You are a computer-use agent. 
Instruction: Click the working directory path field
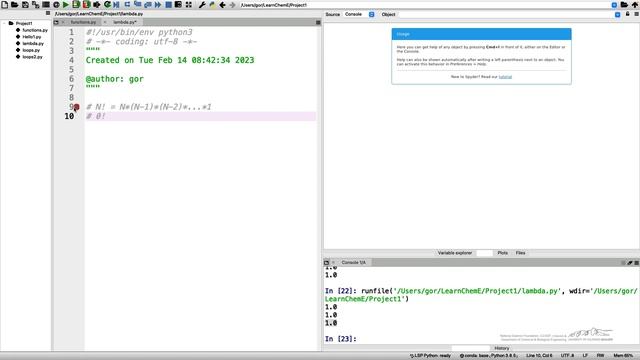click(x=424, y=5)
